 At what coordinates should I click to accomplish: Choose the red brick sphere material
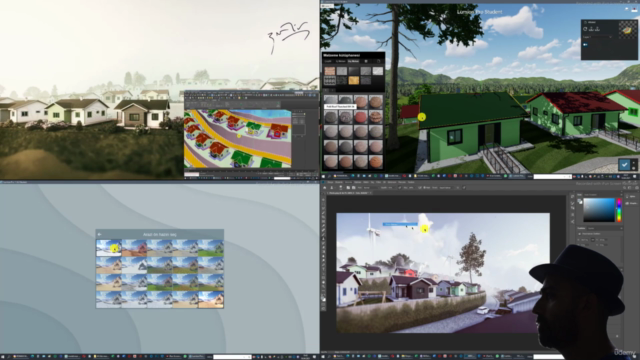tap(360, 117)
